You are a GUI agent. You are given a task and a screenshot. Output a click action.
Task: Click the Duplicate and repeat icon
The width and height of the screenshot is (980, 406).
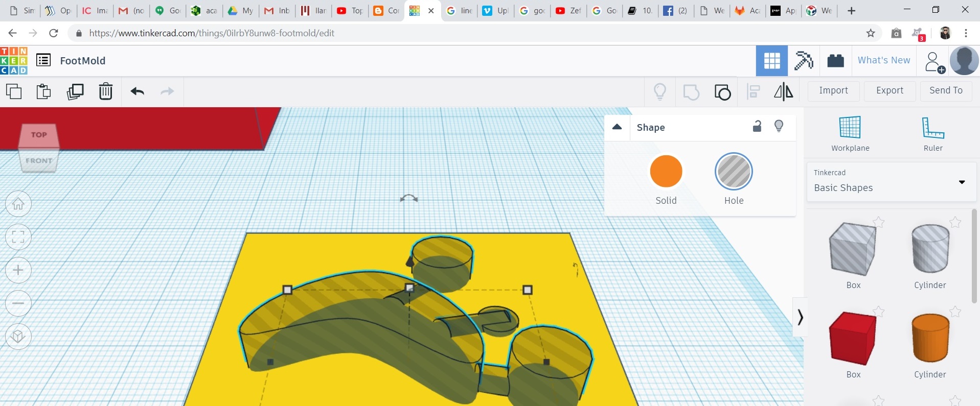[x=75, y=91]
